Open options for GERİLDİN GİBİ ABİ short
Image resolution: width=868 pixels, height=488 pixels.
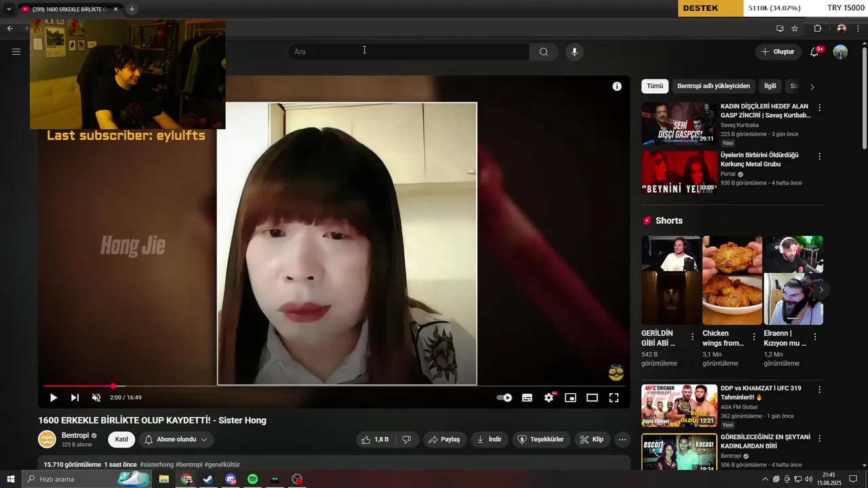692,337
